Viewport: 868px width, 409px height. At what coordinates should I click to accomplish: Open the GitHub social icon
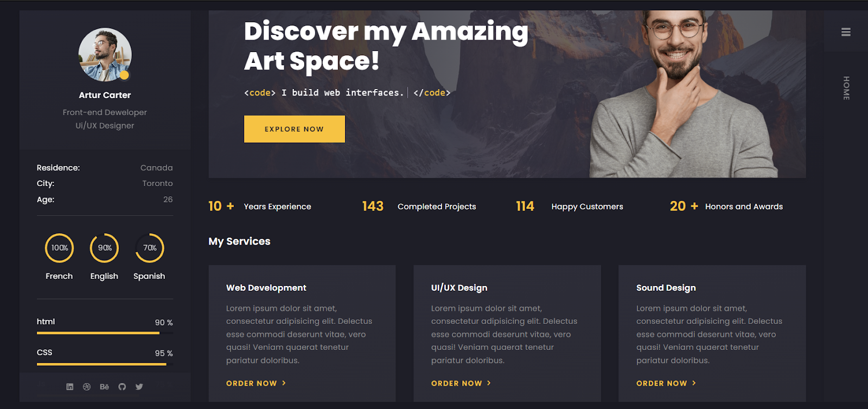pyautogui.click(x=122, y=387)
